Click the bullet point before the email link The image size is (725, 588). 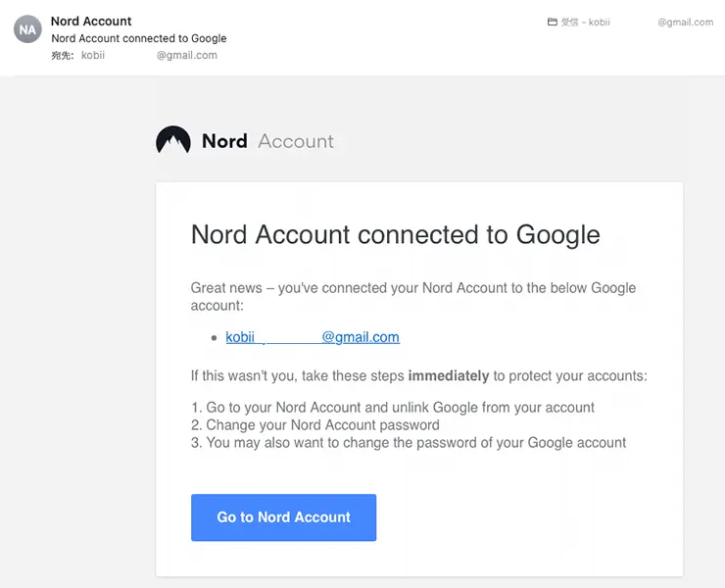click(x=214, y=338)
